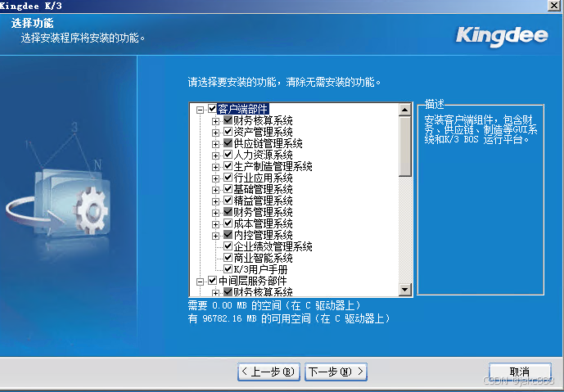Expand the 精益管理系统 node
The image size is (564, 392).
pyautogui.click(x=215, y=201)
